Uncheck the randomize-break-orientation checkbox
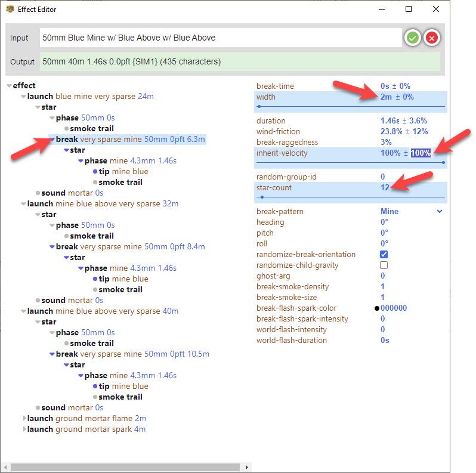This screenshot has height=473, width=476. point(384,255)
